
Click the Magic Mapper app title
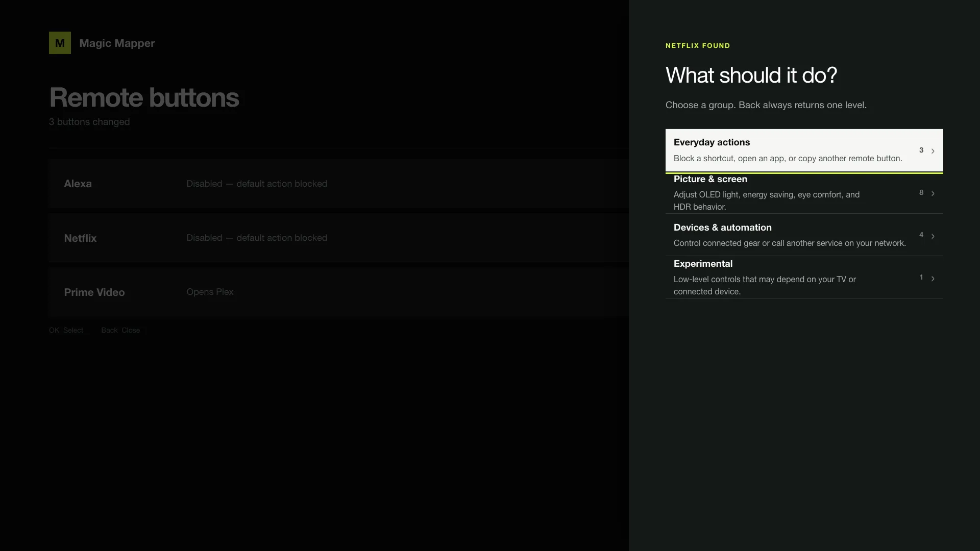coord(117,43)
